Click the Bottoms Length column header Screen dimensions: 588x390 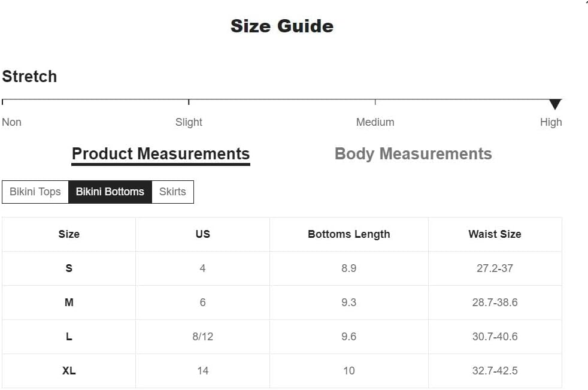pos(348,234)
